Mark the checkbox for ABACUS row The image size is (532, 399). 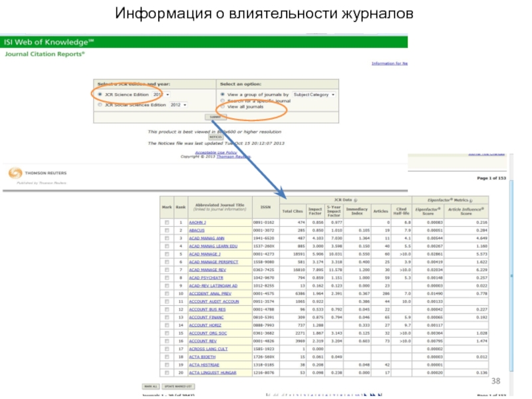pyautogui.click(x=167, y=230)
